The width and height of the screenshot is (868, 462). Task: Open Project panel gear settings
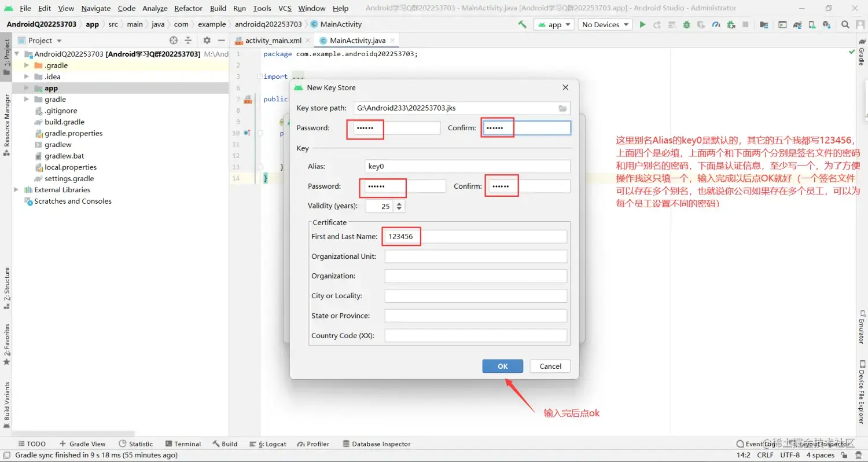pyautogui.click(x=207, y=41)
